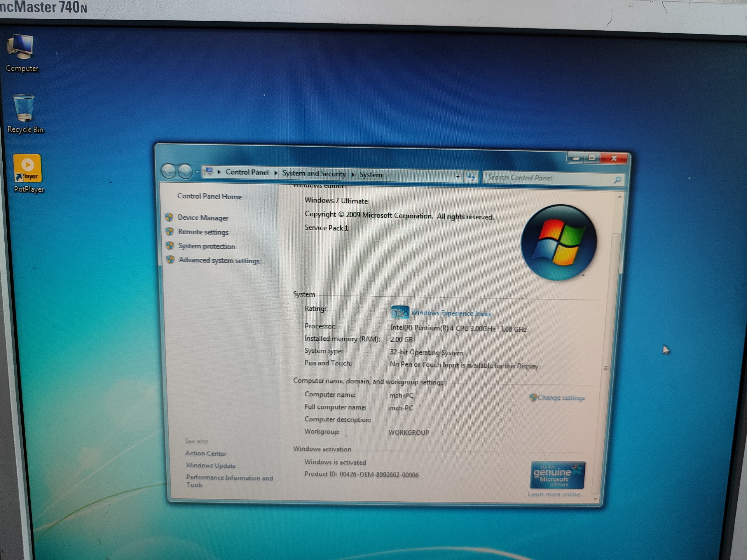The width and height of the screenshot is (747, 560).
Task: Click "No Pen or Touch Input" text
Action: click(x=464, y=365)
